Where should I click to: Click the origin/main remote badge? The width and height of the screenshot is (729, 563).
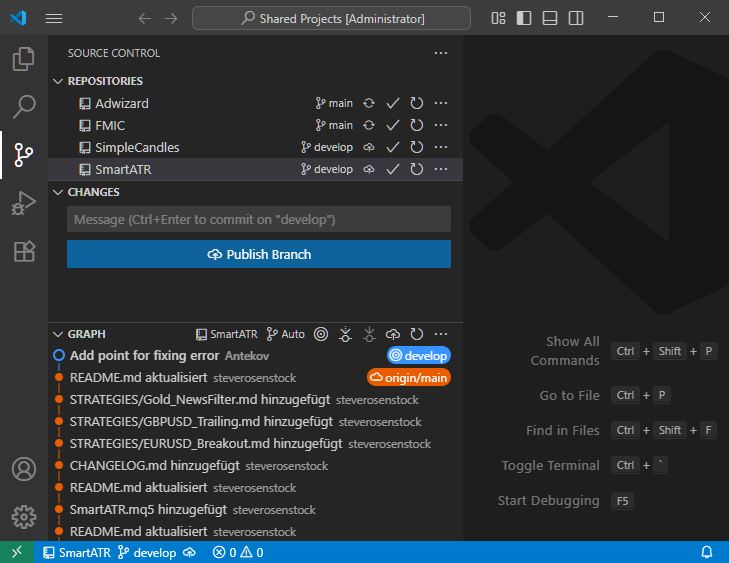(x=409, y=378)
